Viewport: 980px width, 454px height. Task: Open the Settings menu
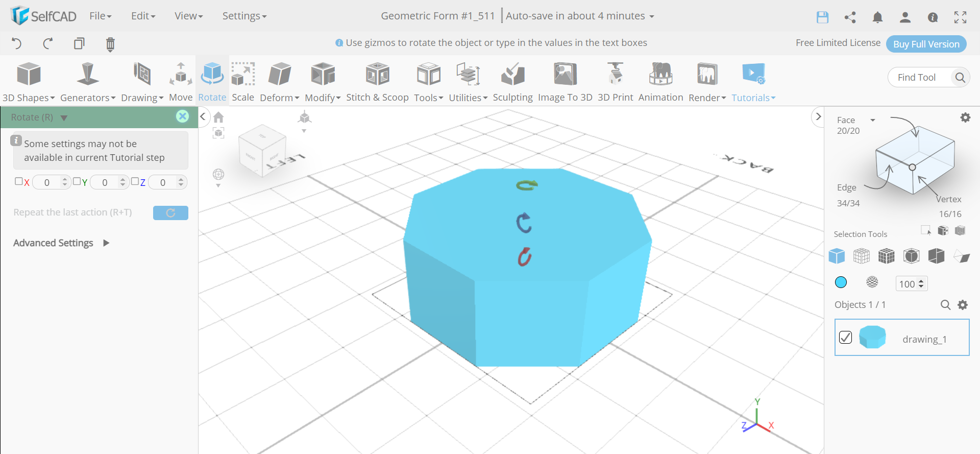coord(244,16)
